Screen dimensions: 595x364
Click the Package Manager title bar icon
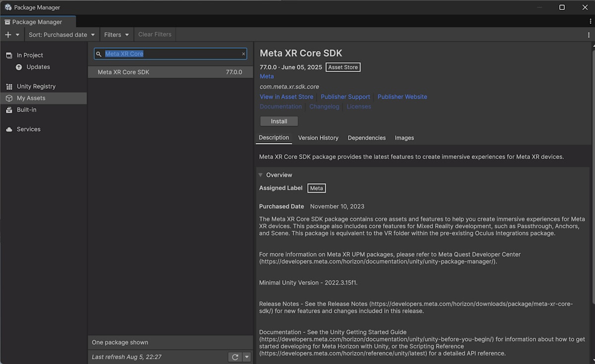point(8,7)
